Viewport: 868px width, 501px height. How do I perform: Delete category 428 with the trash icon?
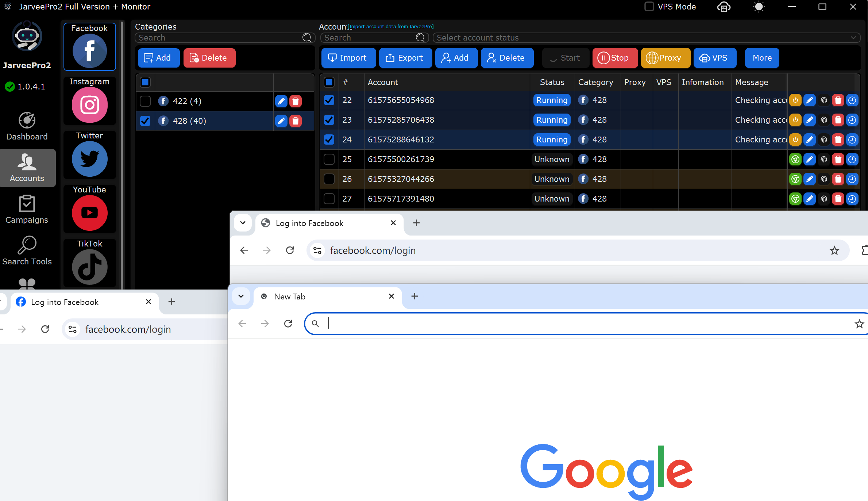[296, 121]
